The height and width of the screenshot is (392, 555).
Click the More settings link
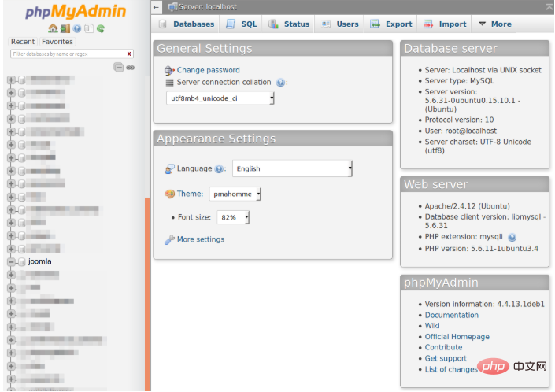[x=201, y=239]
